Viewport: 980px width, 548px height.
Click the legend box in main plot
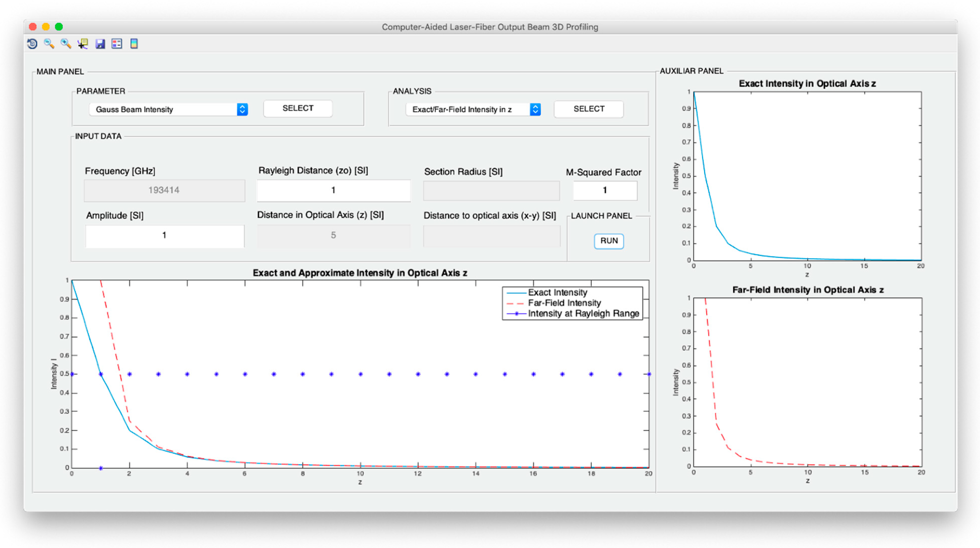tap(572, 303)
